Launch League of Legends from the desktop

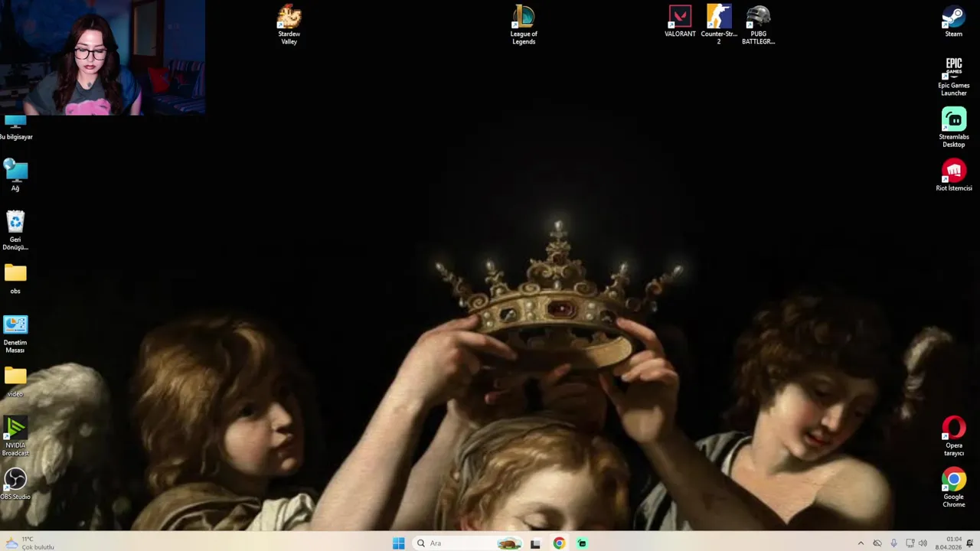tap(524, 24)
